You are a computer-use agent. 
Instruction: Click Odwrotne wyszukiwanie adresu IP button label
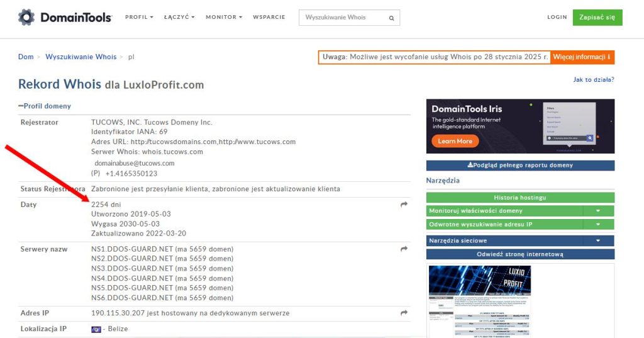click(x=480, y=225)
